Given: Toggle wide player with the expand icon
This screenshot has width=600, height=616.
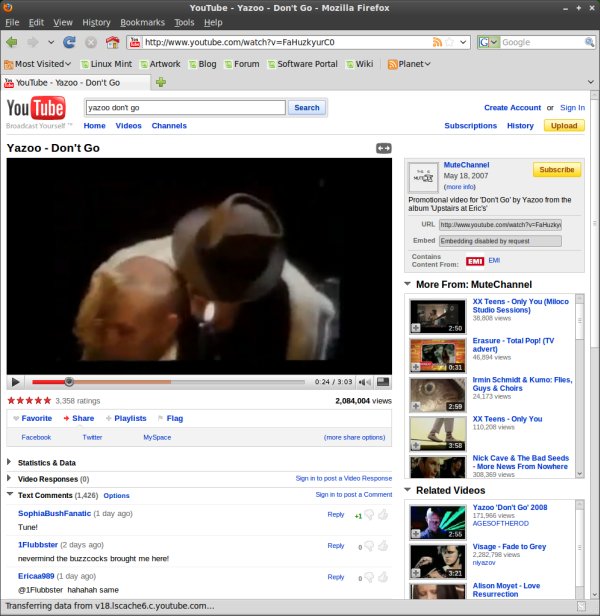Looking at the screenshot, I should click(x=383, y=148).
